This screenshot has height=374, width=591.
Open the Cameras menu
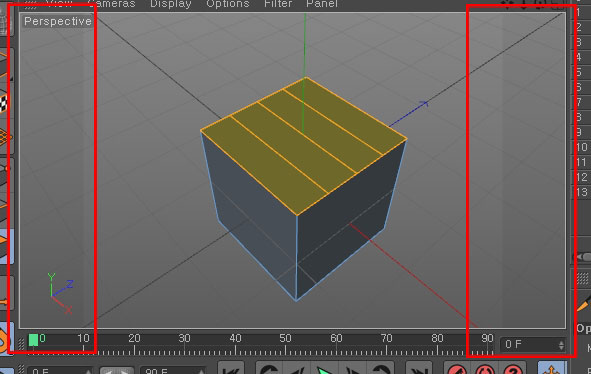coord(111,4)
